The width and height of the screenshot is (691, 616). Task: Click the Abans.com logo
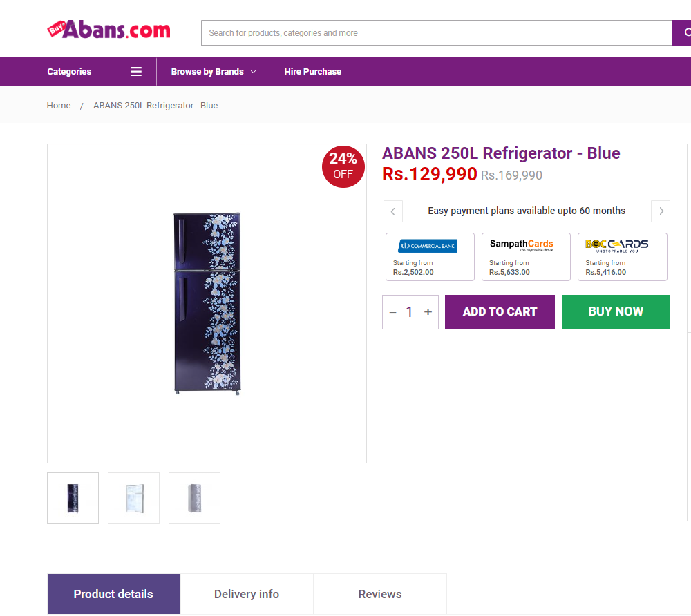point(109,30)
